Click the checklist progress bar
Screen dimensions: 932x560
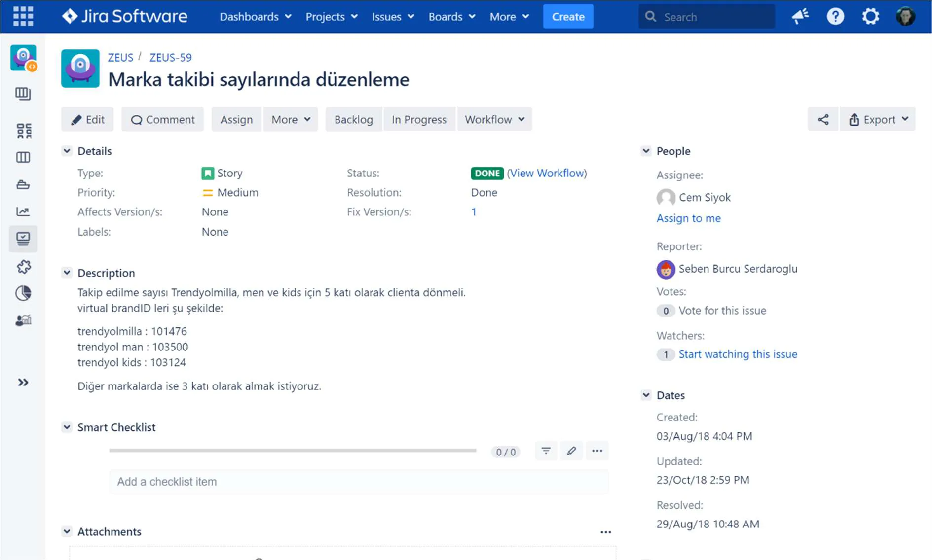(293, 451)
